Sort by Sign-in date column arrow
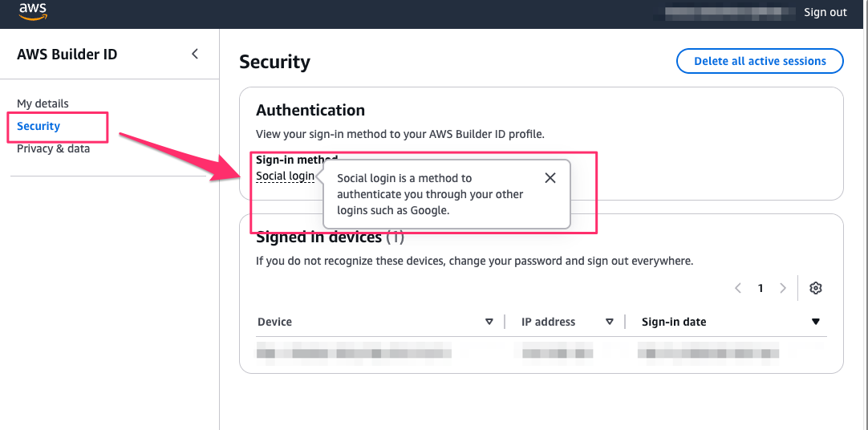The width and height of the screenshot is (868, 430). pyautogui.click(x=816, y=322)
